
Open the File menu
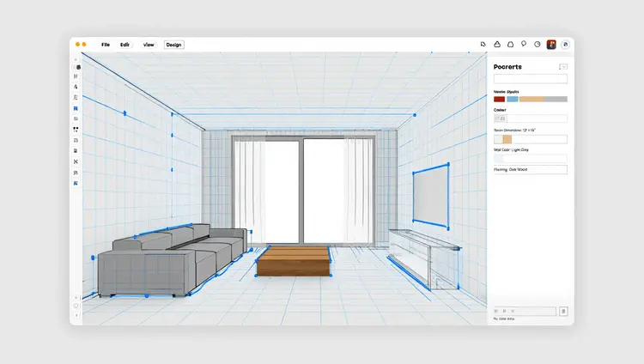tap(106, 45)
